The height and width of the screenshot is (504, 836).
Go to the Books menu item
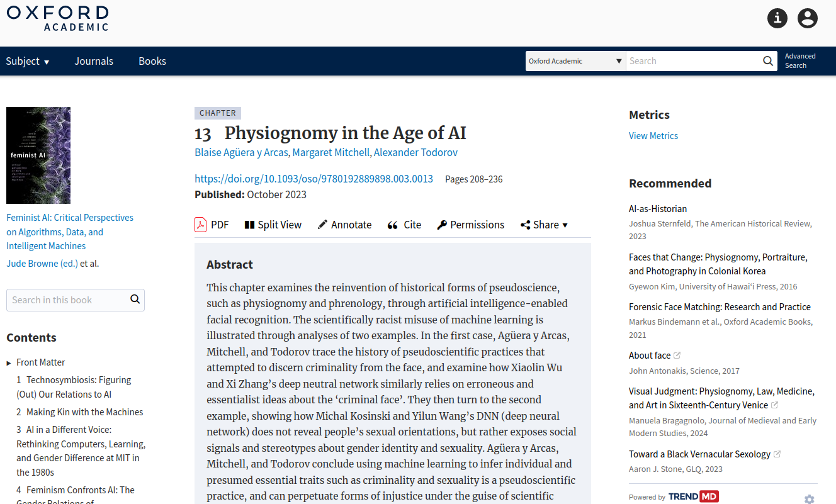[x=152, y=61]
